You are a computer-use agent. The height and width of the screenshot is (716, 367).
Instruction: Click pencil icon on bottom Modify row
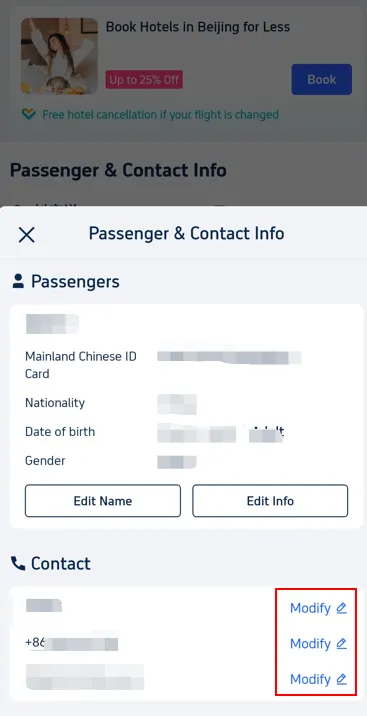[341, 679]
